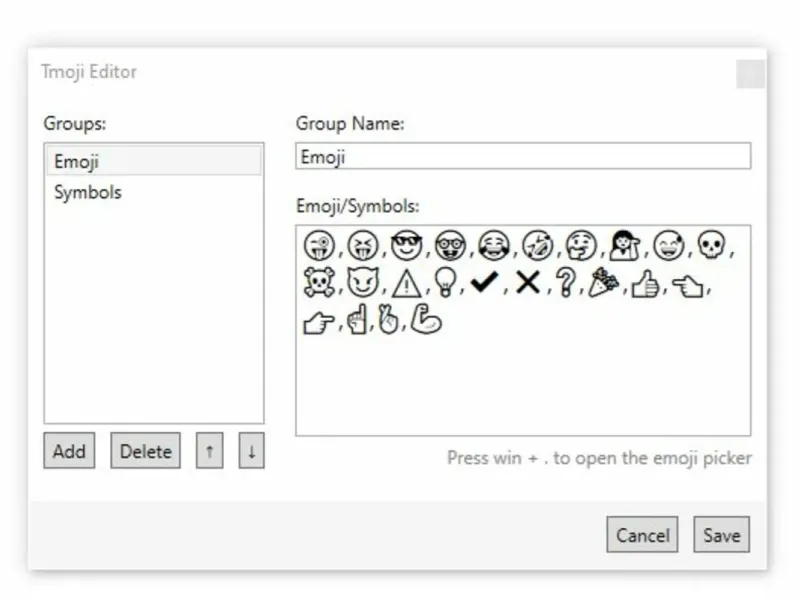Focus the Group Name text field
The width and height of the screenshot is (800, 600).
click(x=523, y=157)
